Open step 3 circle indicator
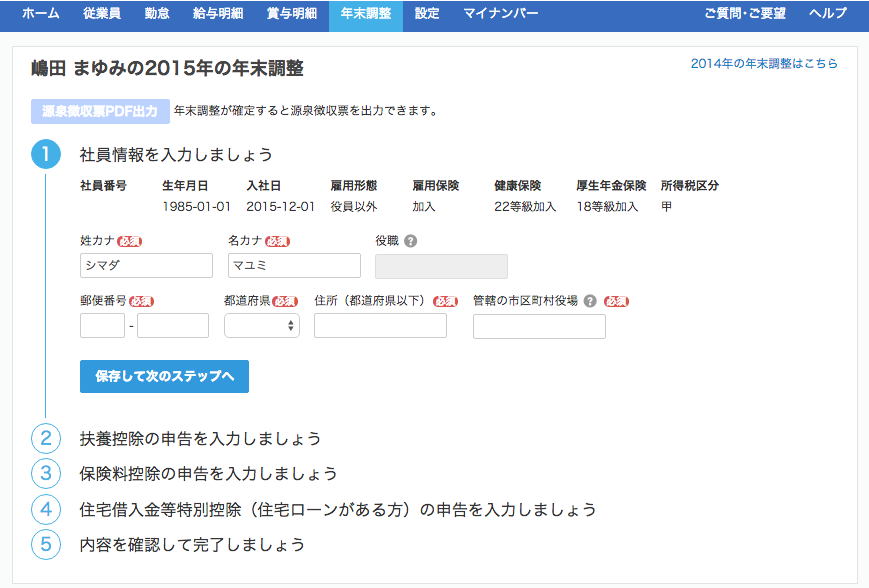The image size is (869, 588). [46, 473]
